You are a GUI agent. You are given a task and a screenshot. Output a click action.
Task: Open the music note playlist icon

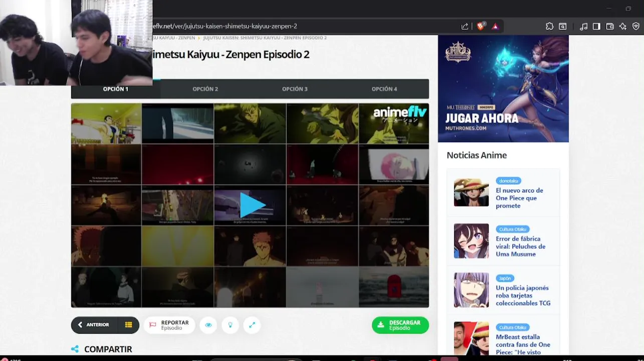[x=583, y=26]
